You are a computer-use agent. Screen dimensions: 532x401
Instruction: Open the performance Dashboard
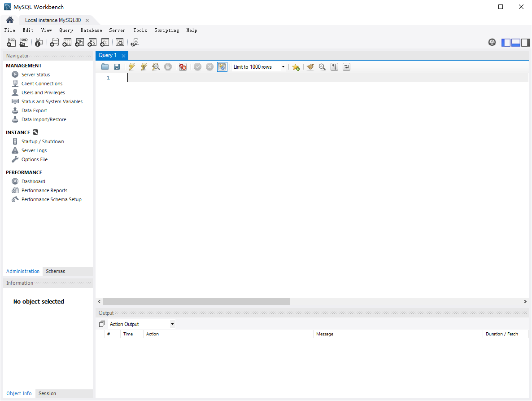(x=33, y=181)
